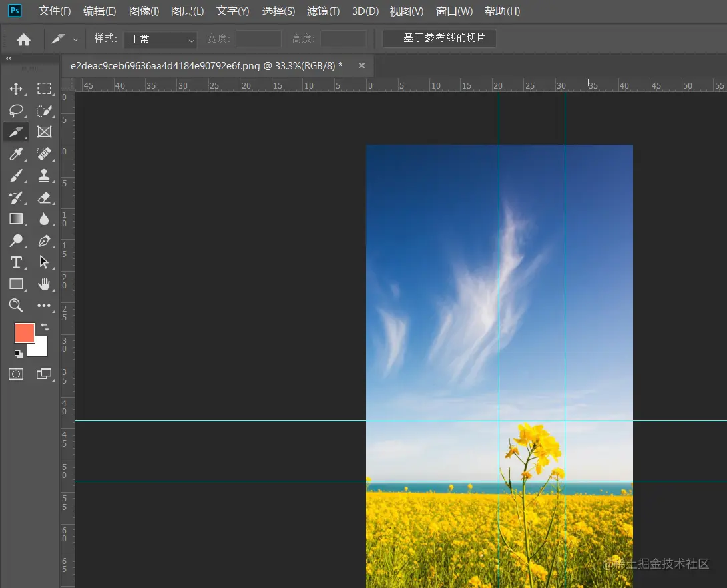Select the Eyedropper tool
This screenshot has width=727, height=588.
[x=16, y=154]
